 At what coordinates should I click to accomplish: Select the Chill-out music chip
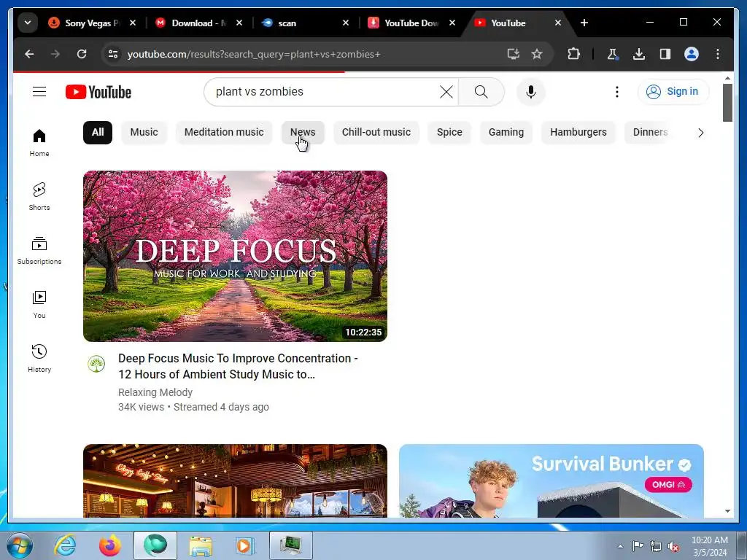376,133
